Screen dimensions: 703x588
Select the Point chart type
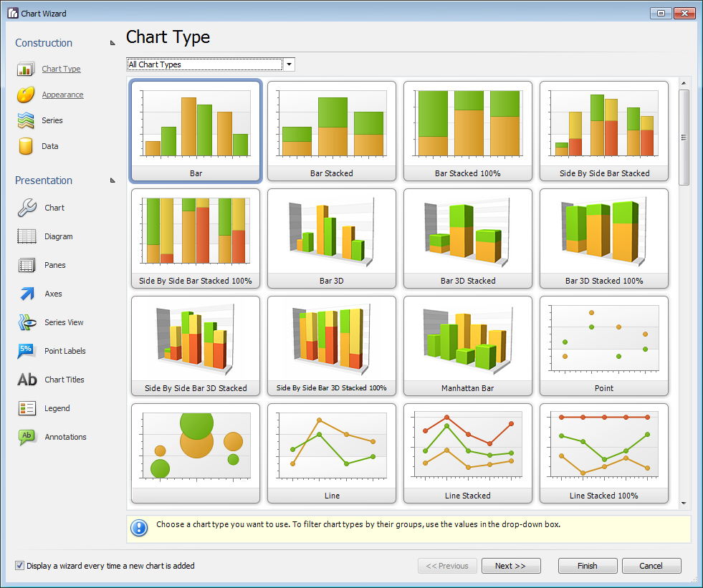click(604, 346)
